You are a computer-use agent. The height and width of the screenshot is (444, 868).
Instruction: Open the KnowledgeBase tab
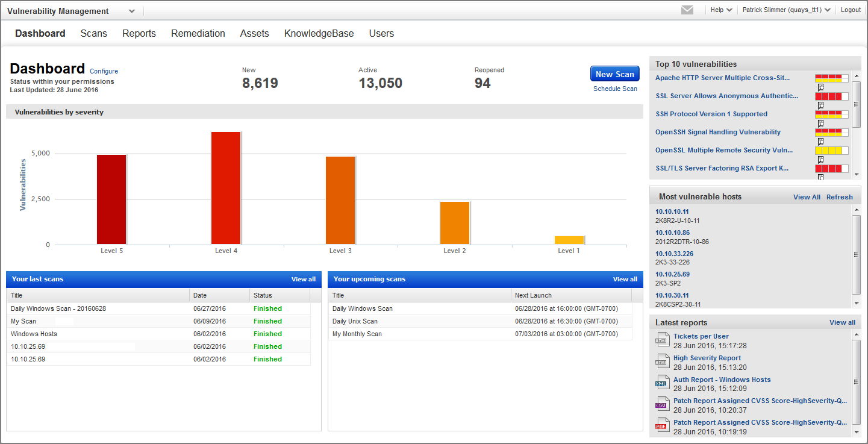point(319,34)
